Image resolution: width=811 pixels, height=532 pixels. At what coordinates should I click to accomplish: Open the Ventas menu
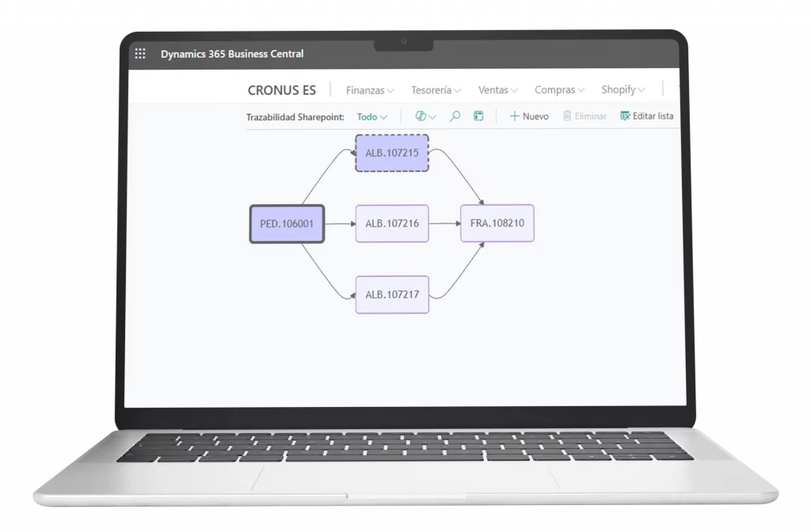(498, 90)
